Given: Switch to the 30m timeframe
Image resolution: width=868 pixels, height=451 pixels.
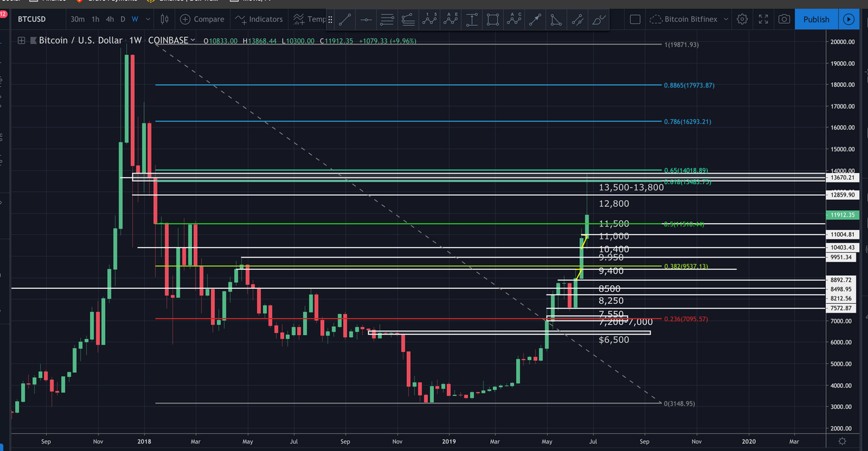Looking at the screenshot, I should coord(78,19).
